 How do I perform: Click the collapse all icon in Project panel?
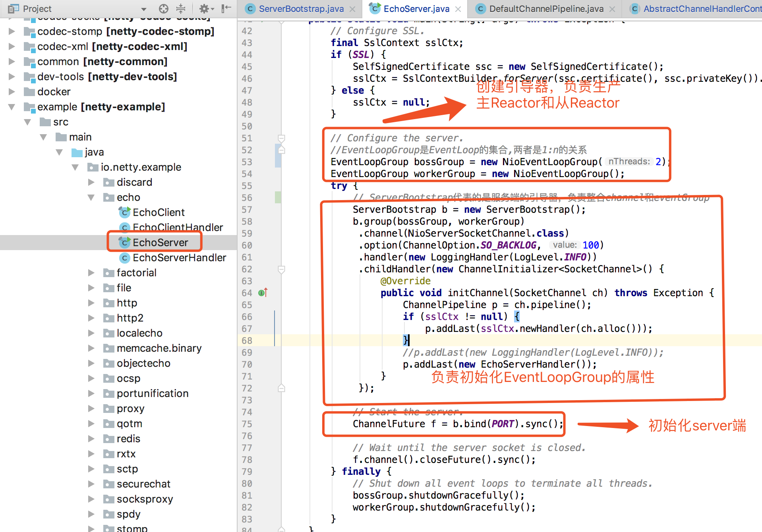(181, 8)
